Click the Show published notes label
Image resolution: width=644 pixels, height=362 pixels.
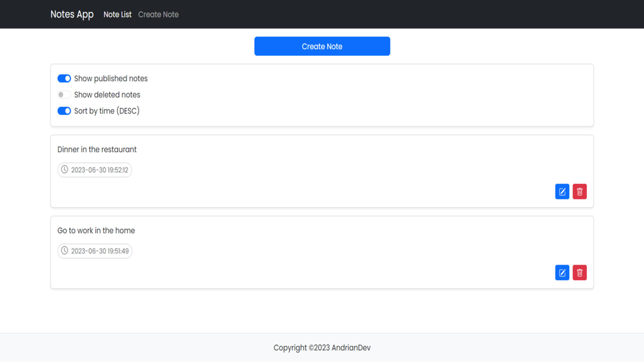[111, 78]
